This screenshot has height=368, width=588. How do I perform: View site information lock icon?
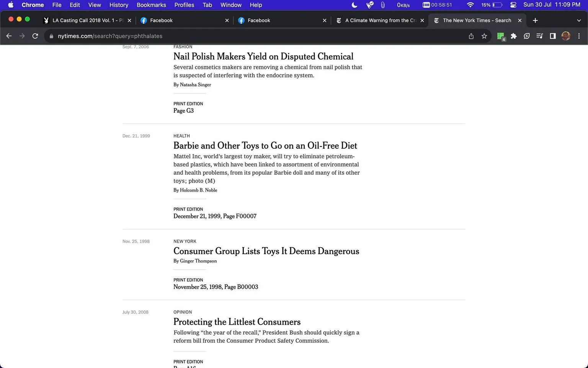51,36
